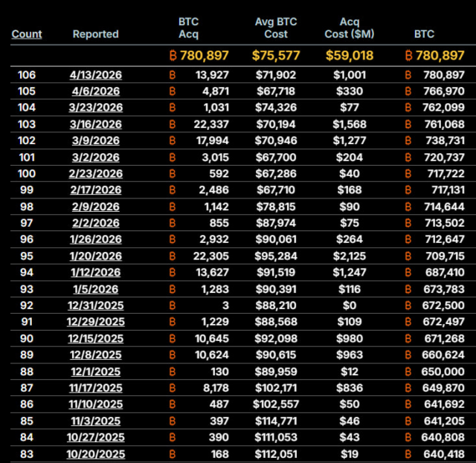Open the 11/10/2025 reported date link
The width and height of the screenshot is (476, 463).
click(x=96, y=404)
